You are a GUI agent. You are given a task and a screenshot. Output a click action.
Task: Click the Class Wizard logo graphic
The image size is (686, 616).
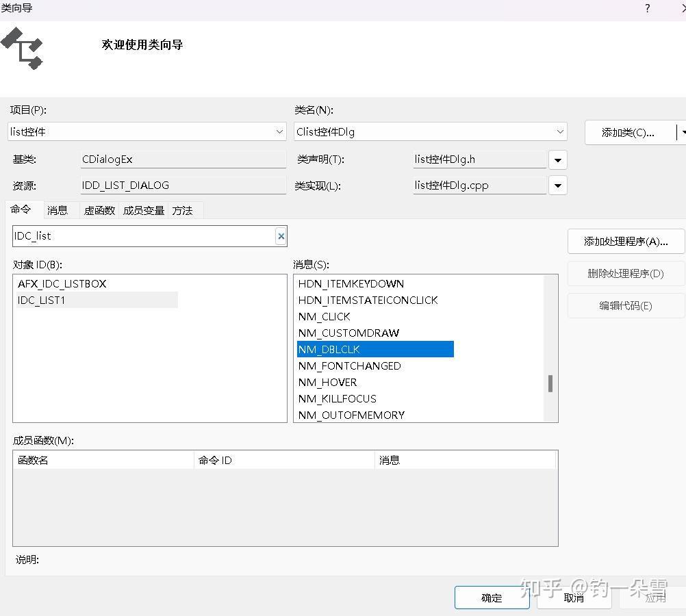pyautogui.click(x=24, y=49)
